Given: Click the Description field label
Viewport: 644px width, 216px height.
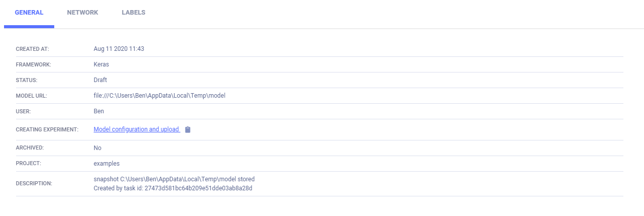Looking at the screenshot, I should coord(34,184).
